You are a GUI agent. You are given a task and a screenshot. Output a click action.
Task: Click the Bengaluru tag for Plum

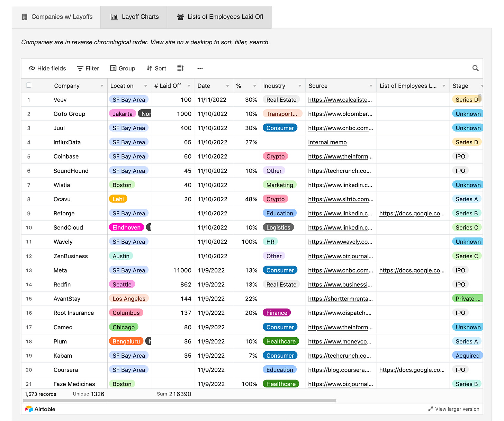point(126,341)
